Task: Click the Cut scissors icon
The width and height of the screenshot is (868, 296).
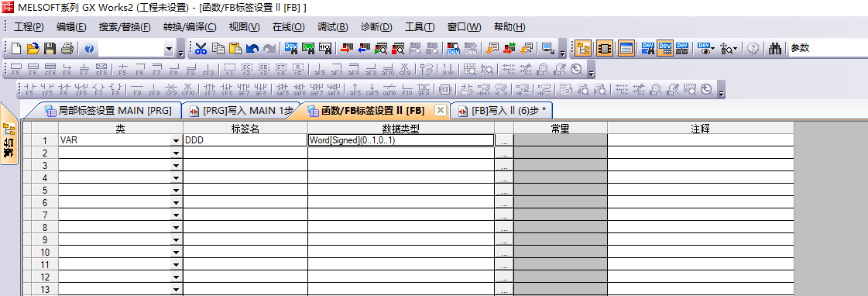Action: coord(201,49)
